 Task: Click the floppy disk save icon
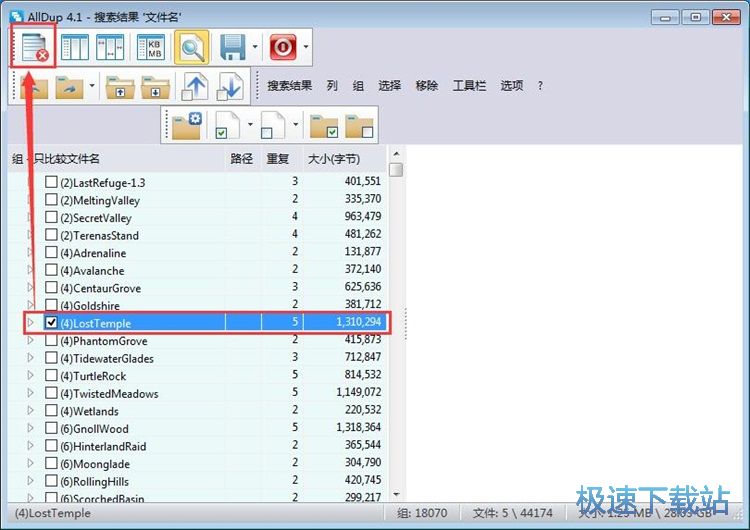pyautogui.click(x=233, y=47)
